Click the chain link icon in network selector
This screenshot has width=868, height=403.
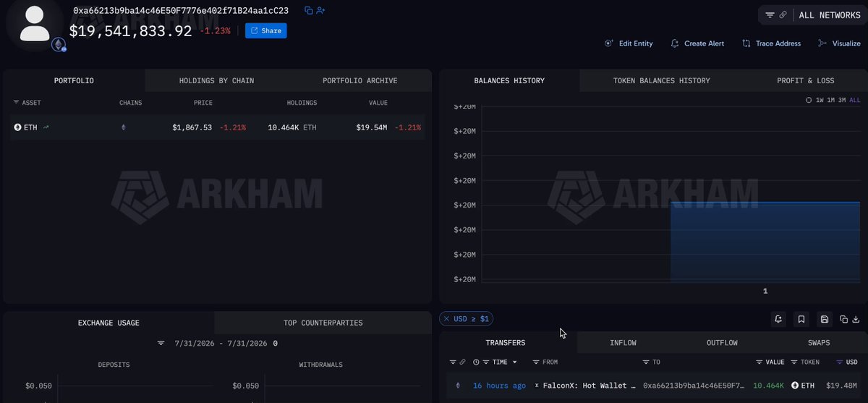783,15
